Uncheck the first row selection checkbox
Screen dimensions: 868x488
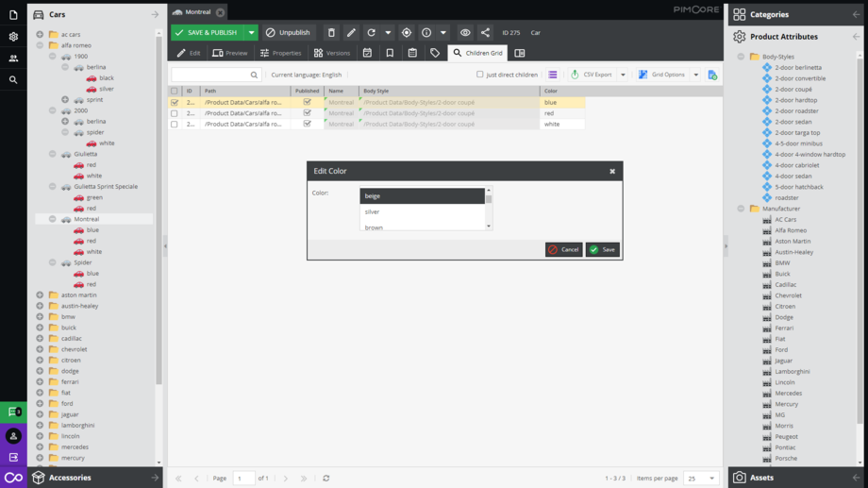(x=175, y=103)
